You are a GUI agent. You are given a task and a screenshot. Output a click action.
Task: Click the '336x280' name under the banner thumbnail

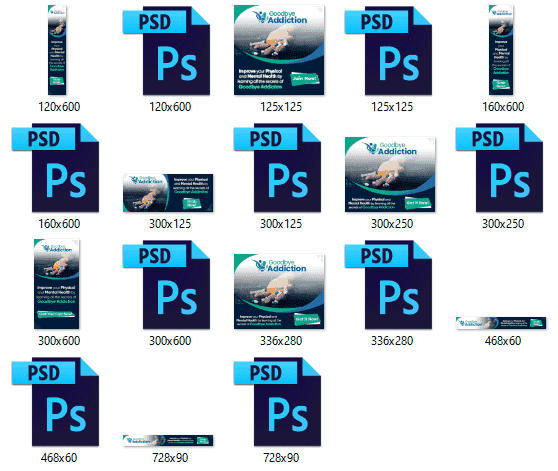tap(281, 341)
